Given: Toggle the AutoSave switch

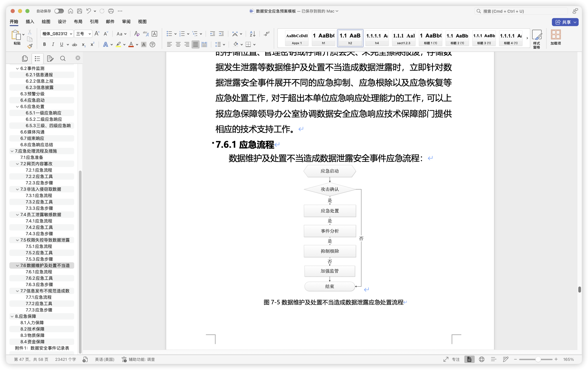Looking at the screenshot, I should click(59, 11).
